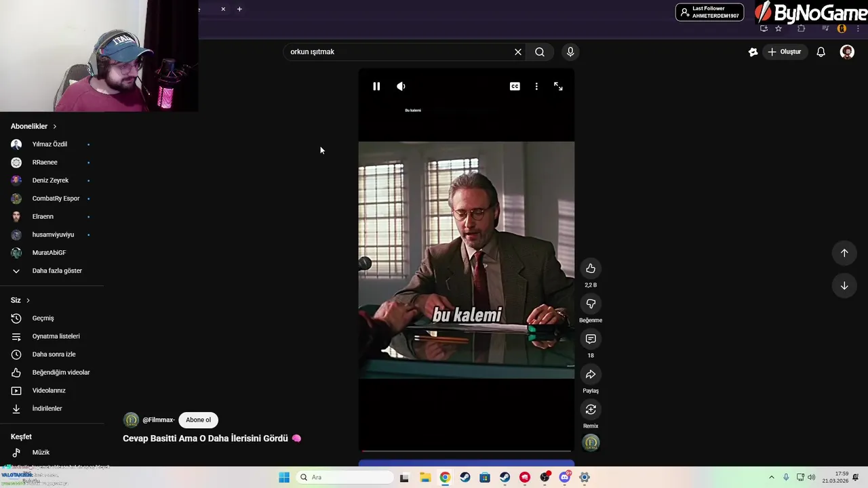Subscribe with the Abone ol button
868x488 pixels.
199,420
